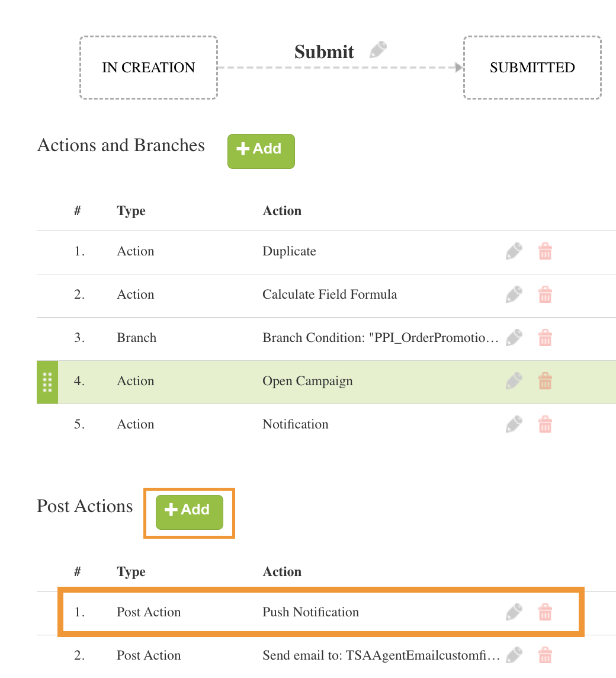Delete the Send email post action
Image resolution: width=616 pixels, height=678 pixels.
(545, 655)
